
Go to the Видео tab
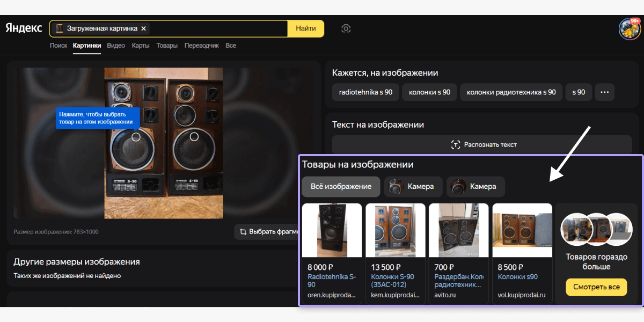[x=116, y=46]
